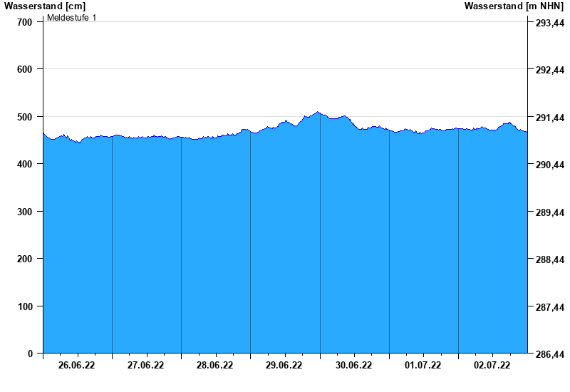Viewport: 570px width, 392px height.
Task: Select the 200 cm axis value
Action: (25, 259)
